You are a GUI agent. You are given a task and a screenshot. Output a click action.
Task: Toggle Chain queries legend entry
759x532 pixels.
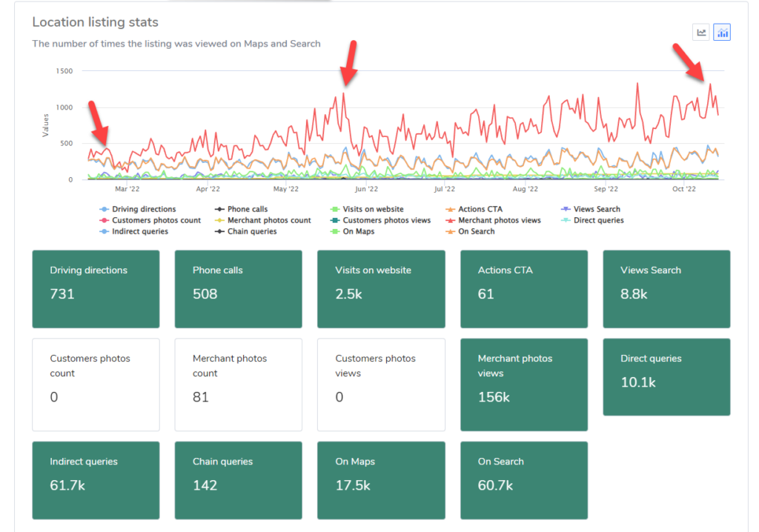tap(251, 231)
